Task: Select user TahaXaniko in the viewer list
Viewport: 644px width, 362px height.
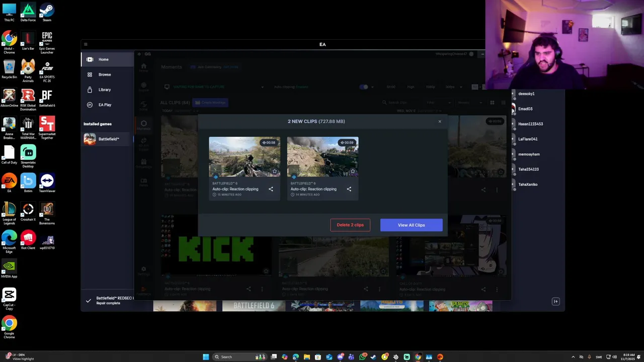Action: [528, 184]
